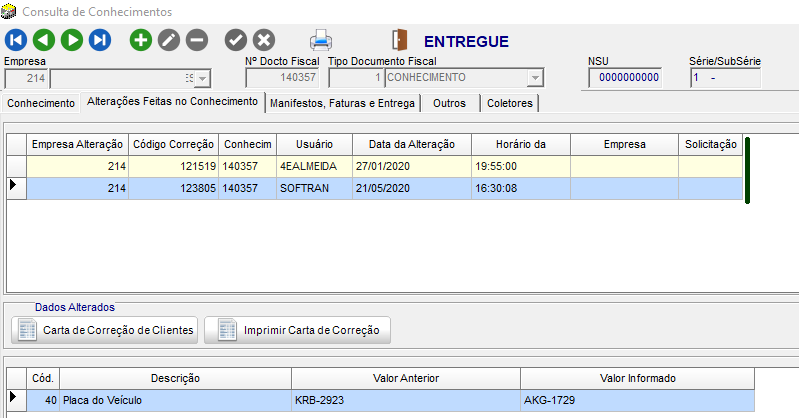Click time cell 16:30:08
The height and width of the screenshot is (418, 799).
point(521,188)
